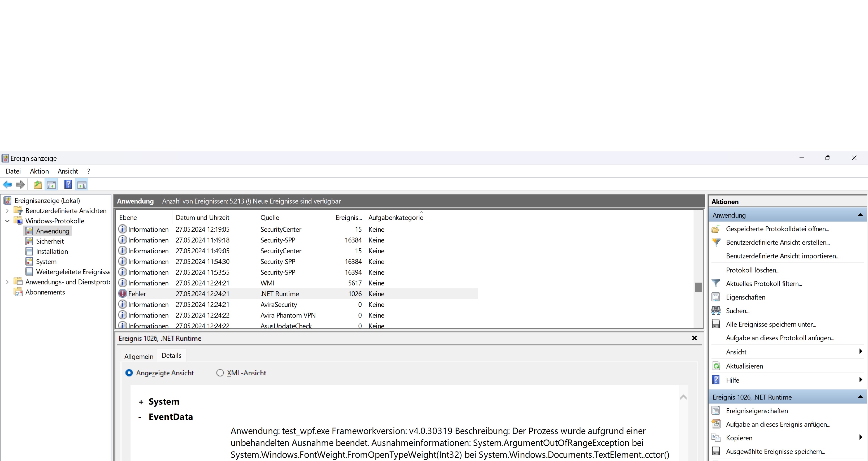Image resolution: width=868 pixels, height=461 pixels.
Task: Open the Aktion menu
Action: pyautogui.click(x=39, y=171)
